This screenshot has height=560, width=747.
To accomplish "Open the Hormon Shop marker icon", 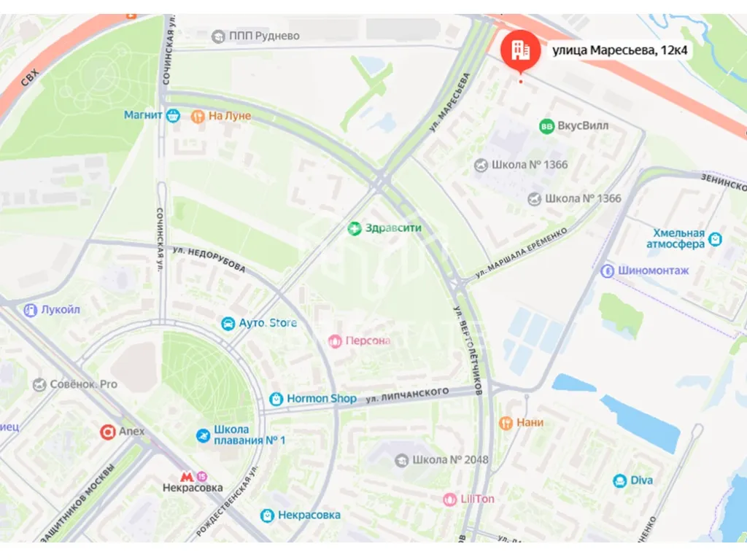I will 276,399.
